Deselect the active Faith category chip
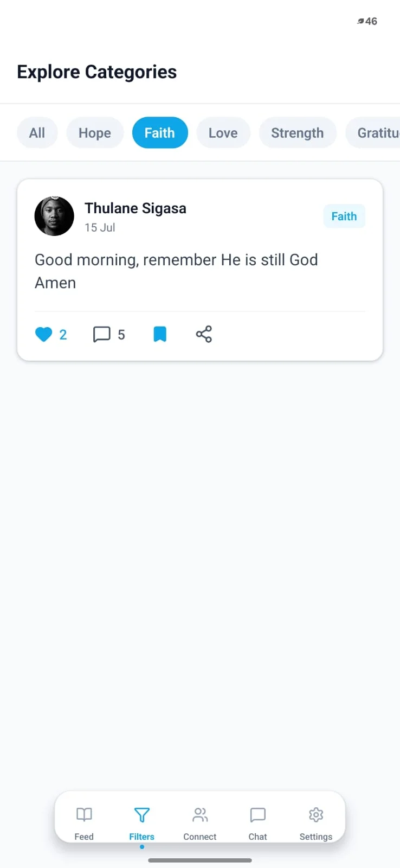This screenshot has width=400, height=868. tap(160, 133)
